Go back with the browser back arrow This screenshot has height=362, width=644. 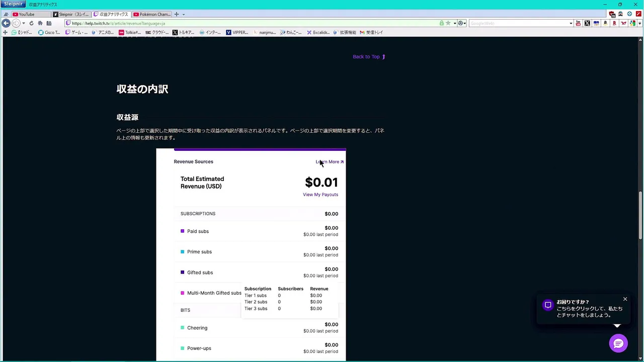pyautogui.click(x=6, y=23)
